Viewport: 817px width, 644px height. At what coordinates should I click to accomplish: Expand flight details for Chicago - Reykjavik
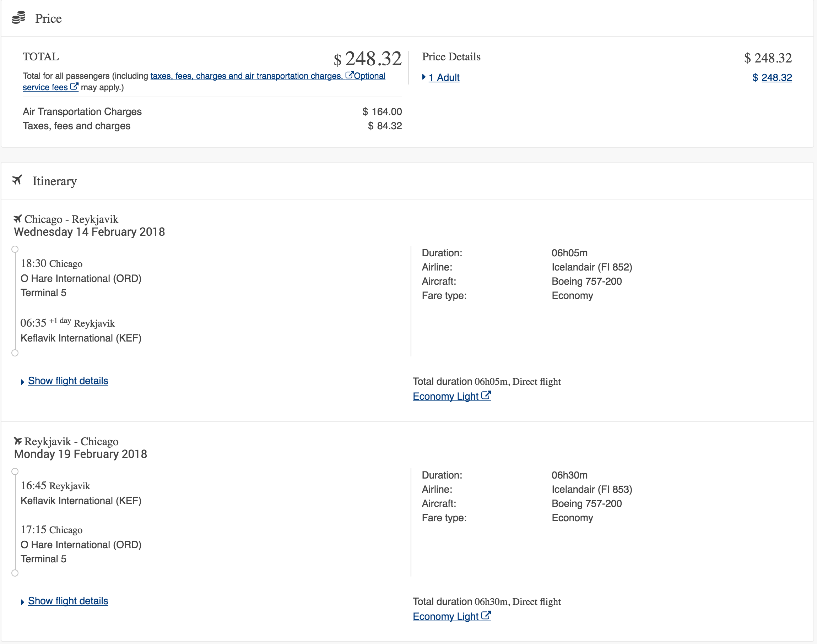pyautogui.click(x=68, y=381)
